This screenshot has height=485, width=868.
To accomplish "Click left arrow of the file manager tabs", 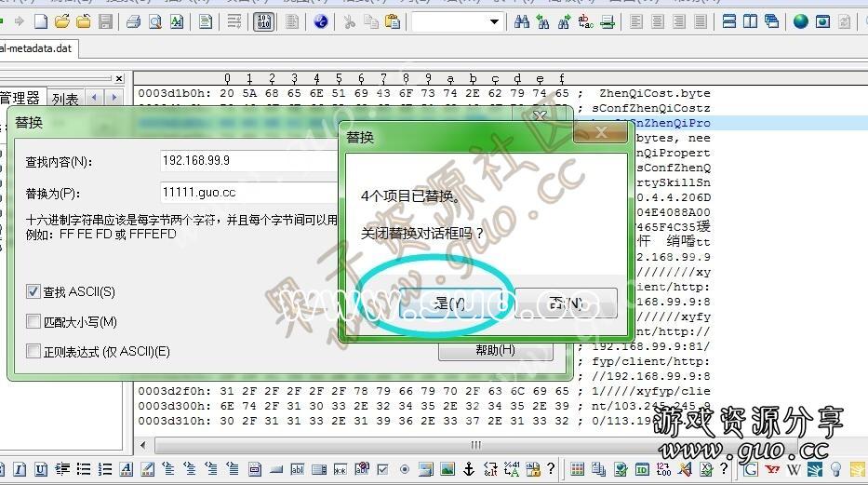I will pos(94,97).
